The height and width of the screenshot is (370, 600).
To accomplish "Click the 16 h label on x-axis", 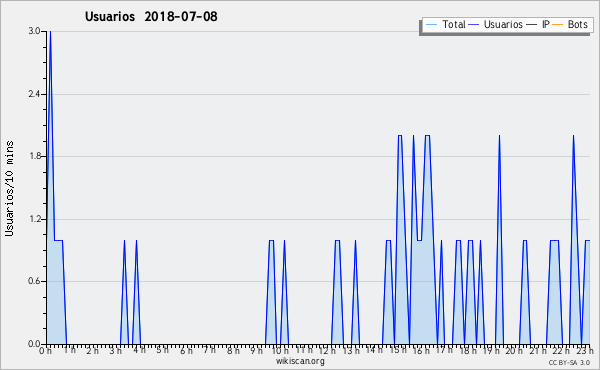I will (x=421, y=350).
